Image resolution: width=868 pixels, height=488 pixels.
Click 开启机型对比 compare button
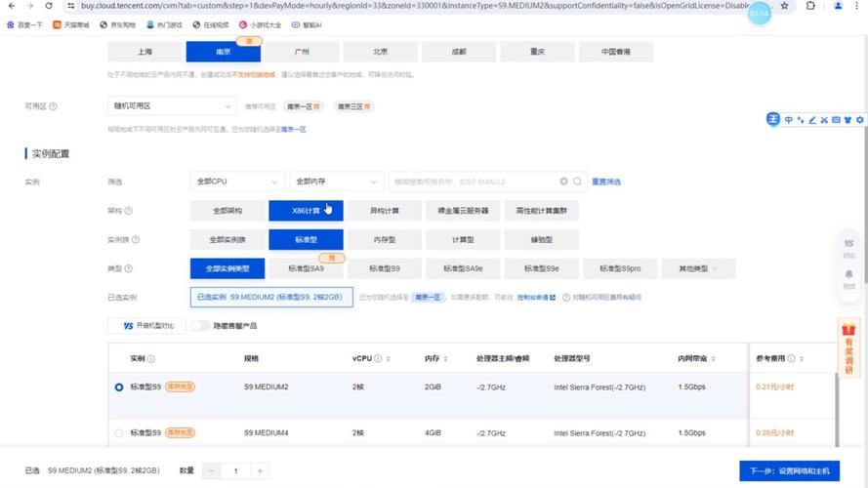147,326
